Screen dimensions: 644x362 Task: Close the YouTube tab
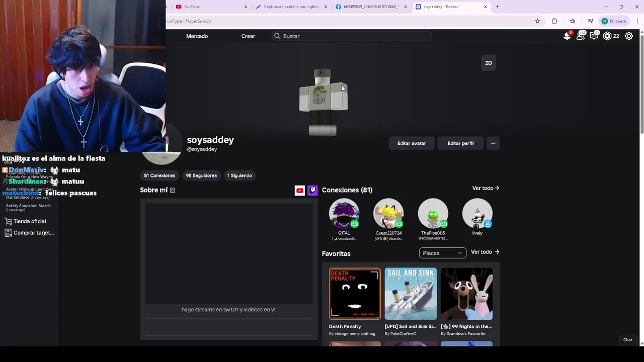pyautogui.click(x=246, y=7)
